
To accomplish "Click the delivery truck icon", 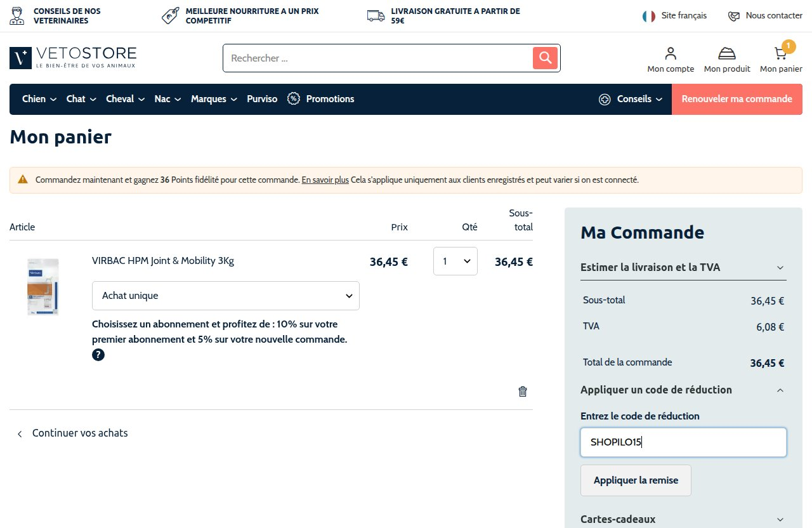I will click(x=376, y=16).
